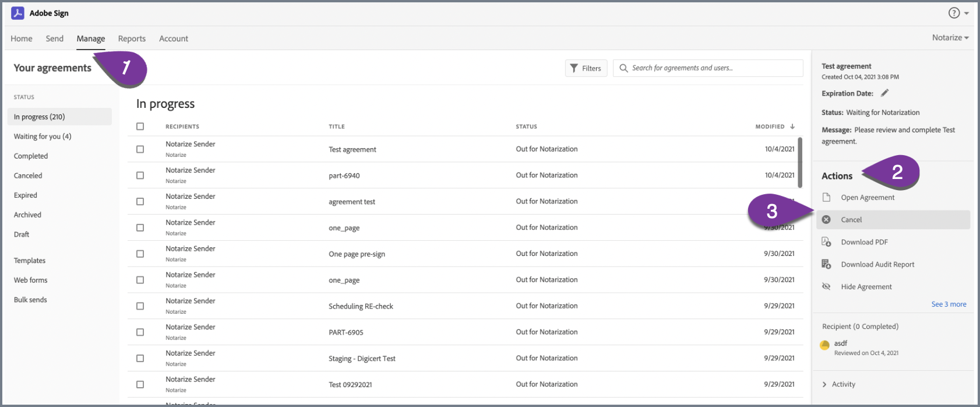Show Archived agreements
The width and height of the screenshot is (980, 407).
(27, 215)
